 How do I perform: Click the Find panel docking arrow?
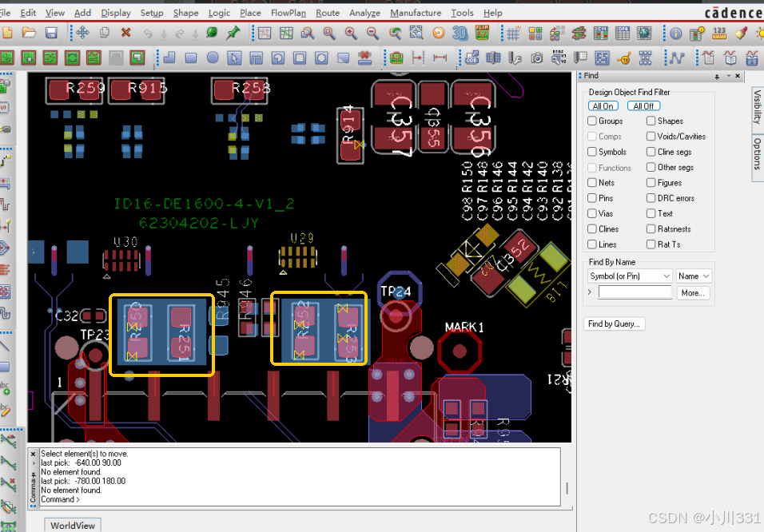[729, 76]
